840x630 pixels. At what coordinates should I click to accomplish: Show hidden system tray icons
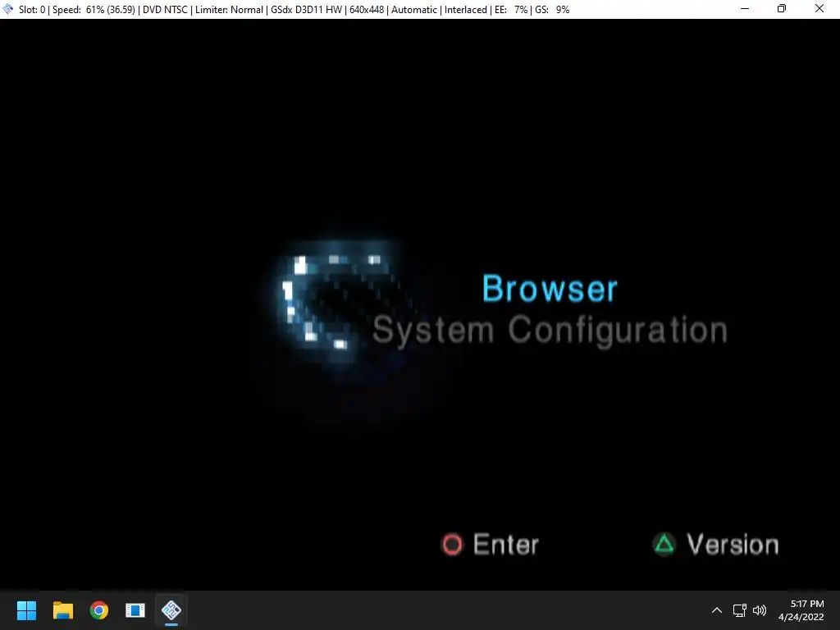pos(717,610)
